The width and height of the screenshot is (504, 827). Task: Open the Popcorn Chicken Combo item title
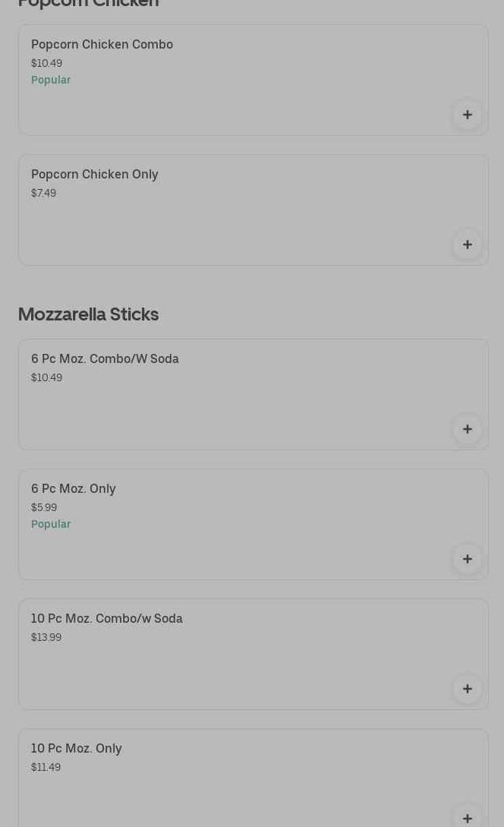102,44
